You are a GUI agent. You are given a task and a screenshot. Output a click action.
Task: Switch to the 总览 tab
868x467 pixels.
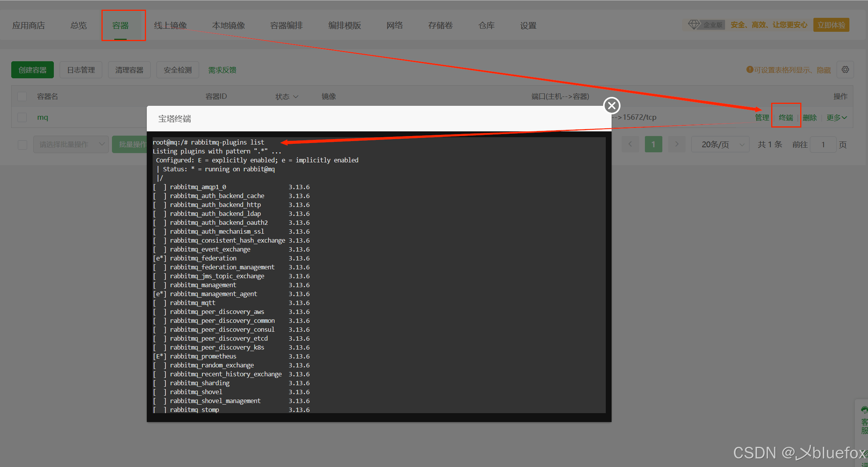pyautogui.click(x=79, y=26)
